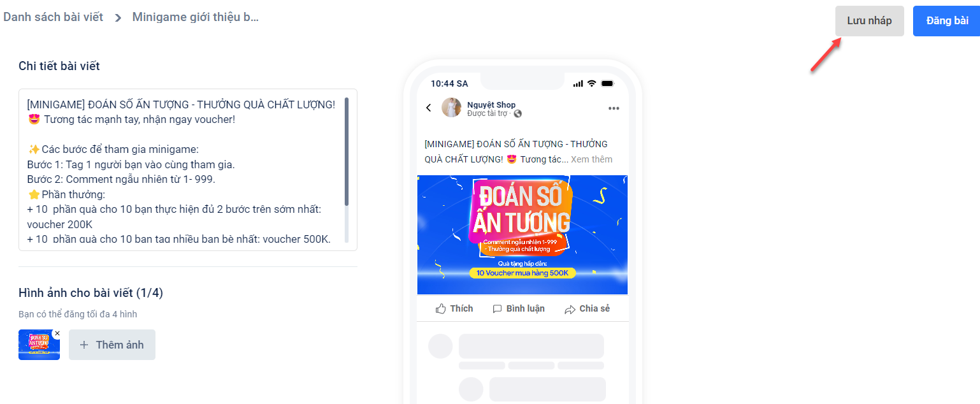Click the thumbs-up Thích icon
Image resolution: width=980 pixels, height=404 pixels.
click(x=441, y=308)
